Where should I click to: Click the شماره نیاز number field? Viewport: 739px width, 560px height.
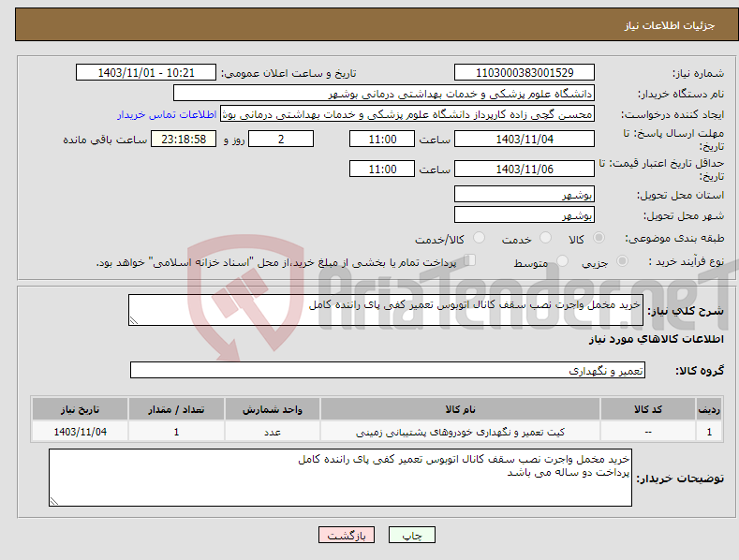click(x=525, y=73)
